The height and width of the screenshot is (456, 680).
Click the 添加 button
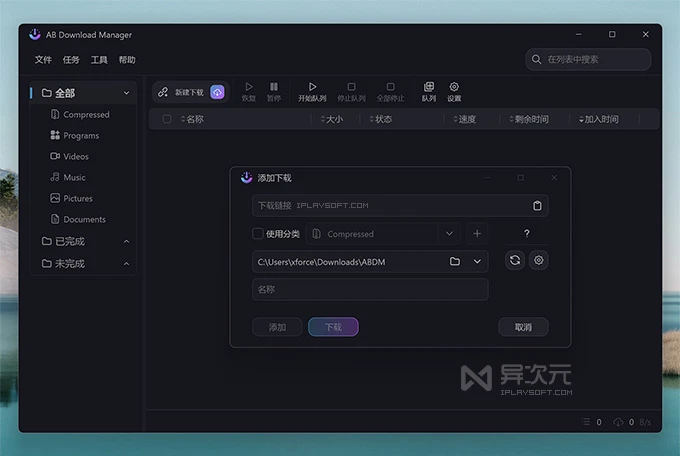(x=277, y=327)
